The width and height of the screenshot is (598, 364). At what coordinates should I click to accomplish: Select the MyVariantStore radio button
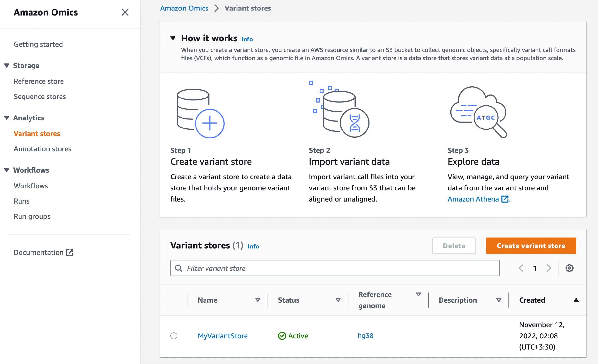tap(174, 336)
